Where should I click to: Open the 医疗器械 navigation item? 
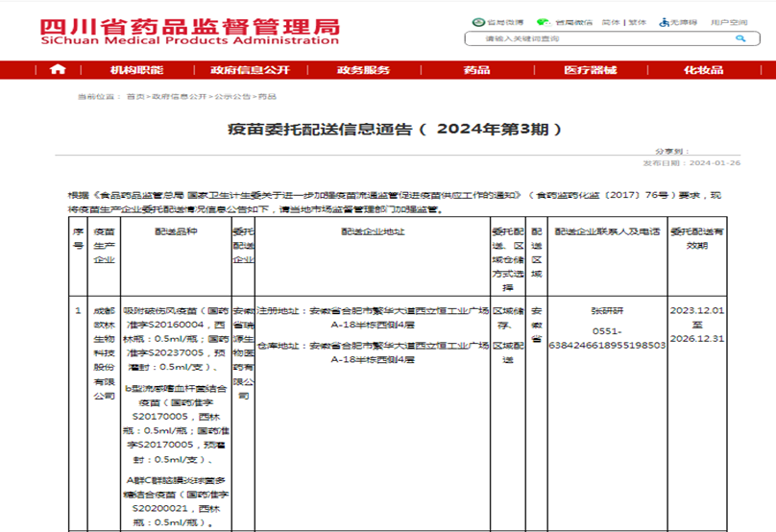coord(590,70)
